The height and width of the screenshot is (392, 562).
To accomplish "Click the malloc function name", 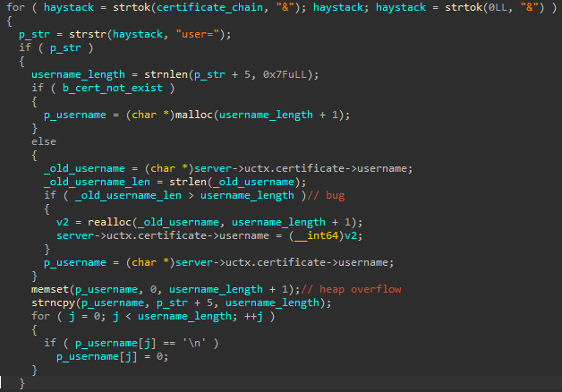I will [194, 115].
